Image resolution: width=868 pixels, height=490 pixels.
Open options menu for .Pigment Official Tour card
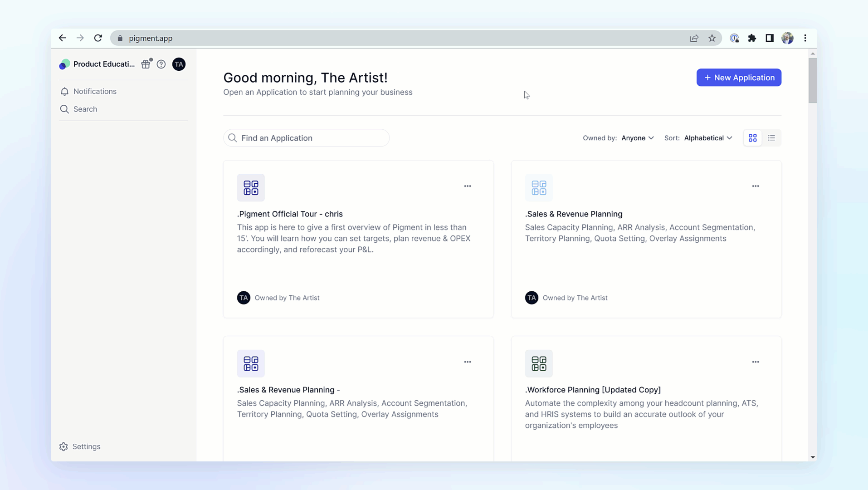[x=468, y=186]
